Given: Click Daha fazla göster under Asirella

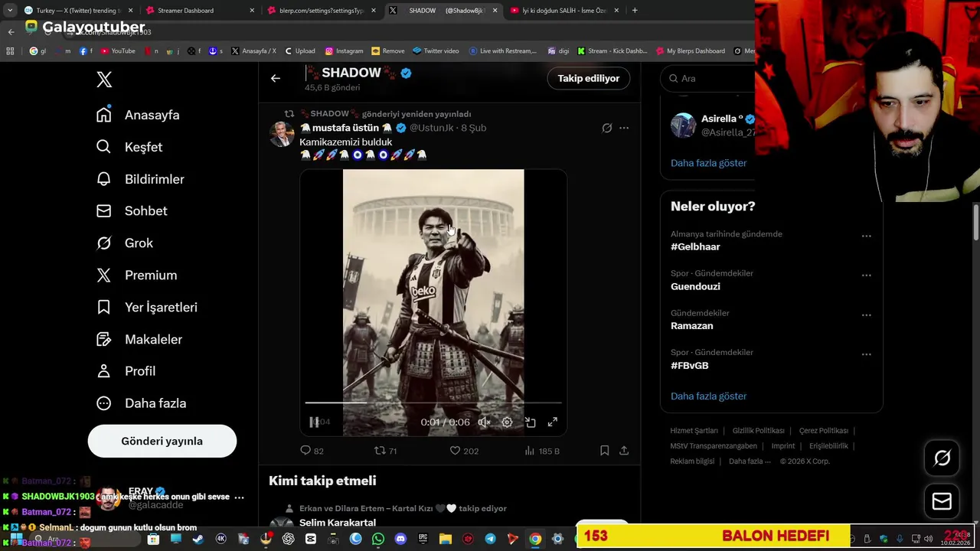Looking at the screenshot, I should pyautogui.click(x=708, y=163).
